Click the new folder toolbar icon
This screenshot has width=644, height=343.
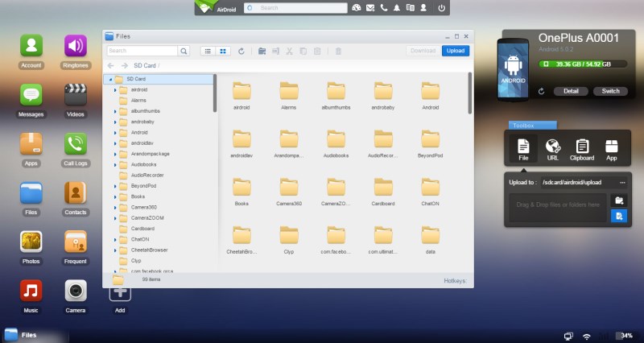(262, 51)
